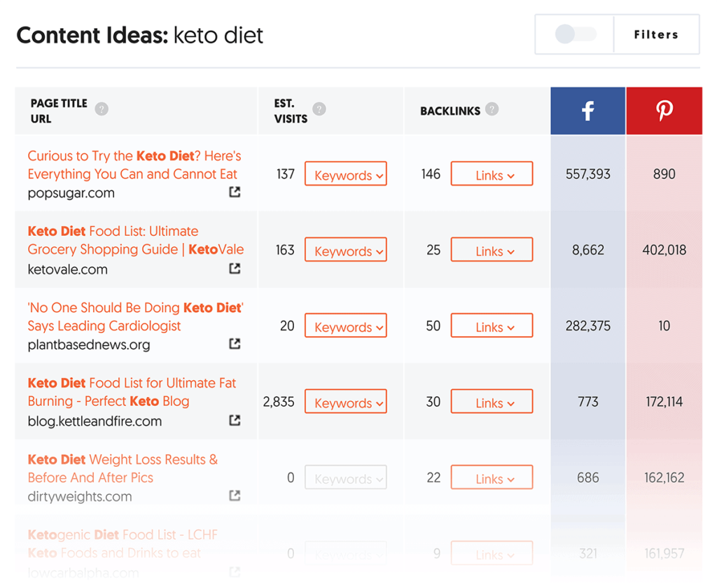Click help icon beside Est. Visits

319,109
